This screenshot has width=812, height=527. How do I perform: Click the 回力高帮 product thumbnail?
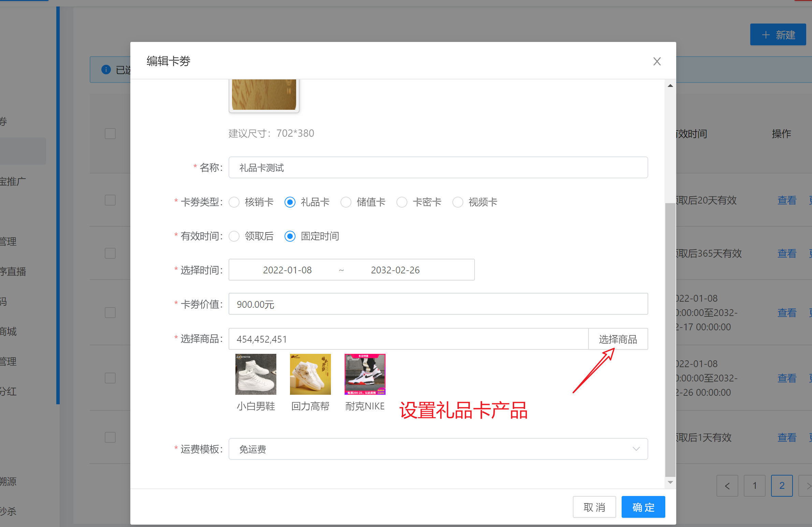[x=310, y=374]
